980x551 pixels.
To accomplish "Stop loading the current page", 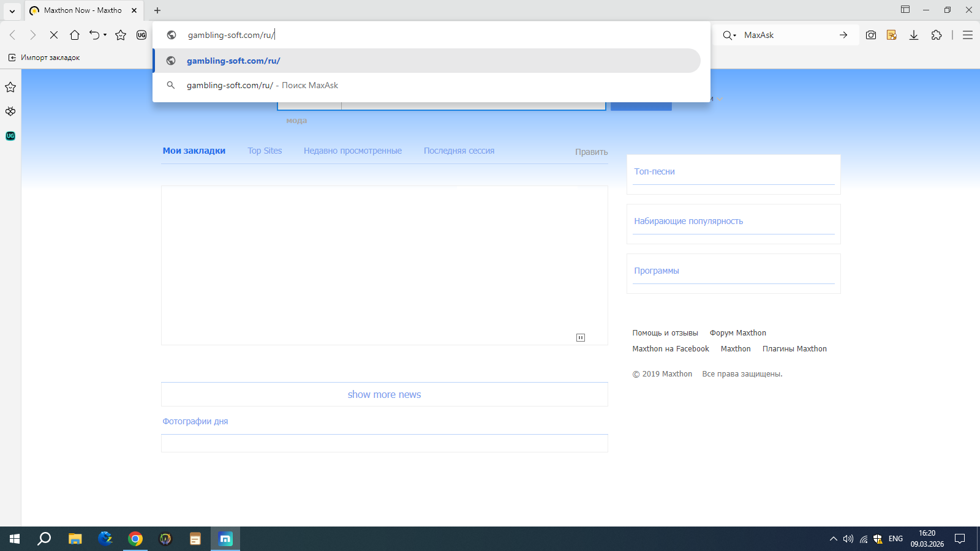I will (54, 35).
